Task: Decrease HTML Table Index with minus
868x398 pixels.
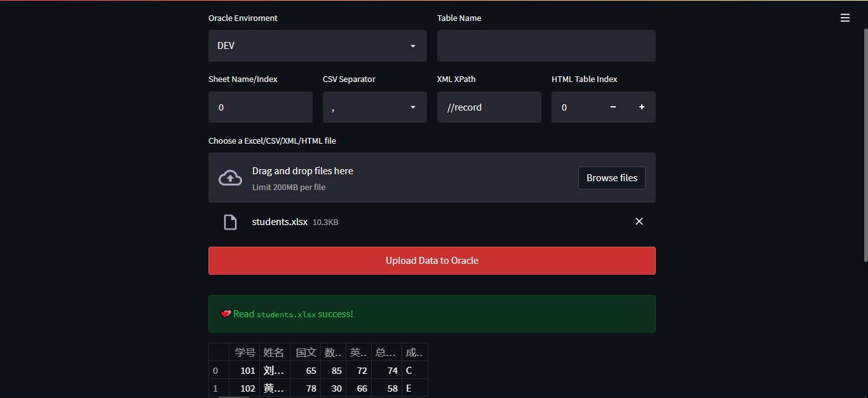Action: pos(613,107)
